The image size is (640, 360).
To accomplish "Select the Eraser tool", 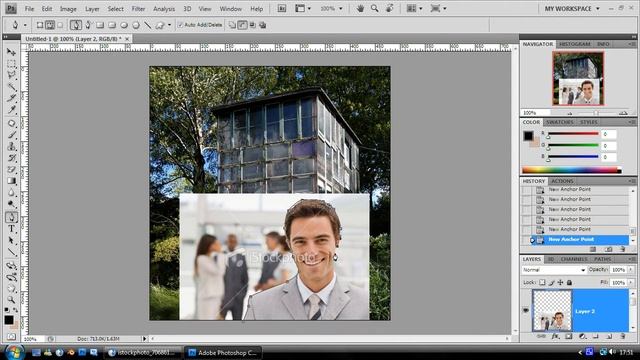I will [x=11, y=169].
